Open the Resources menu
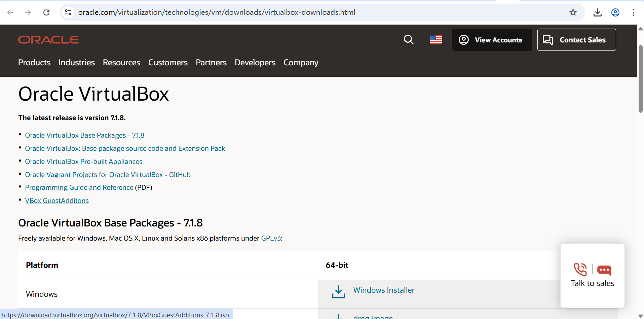This screenshot has width=644, height=319. pyautogui.click(x=121, y=63)
